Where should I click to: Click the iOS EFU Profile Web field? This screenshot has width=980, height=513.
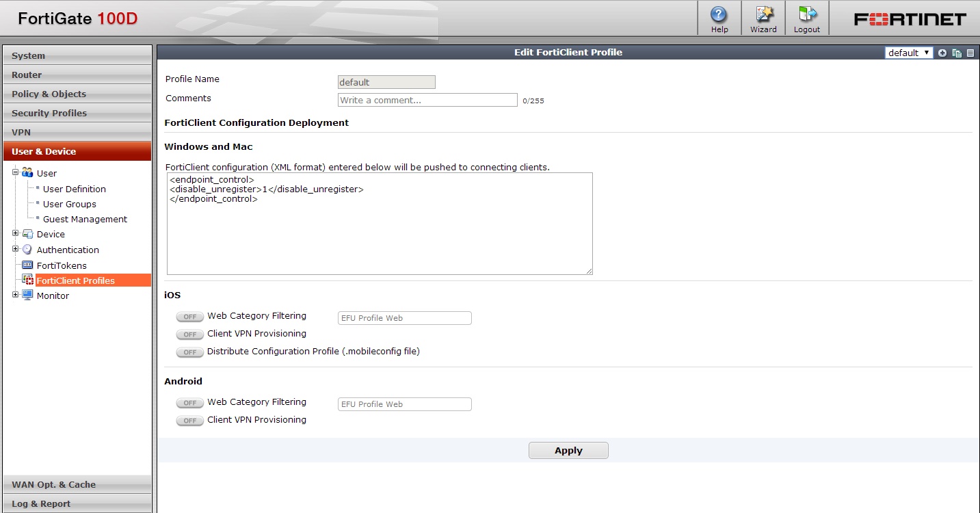point(405,318)
